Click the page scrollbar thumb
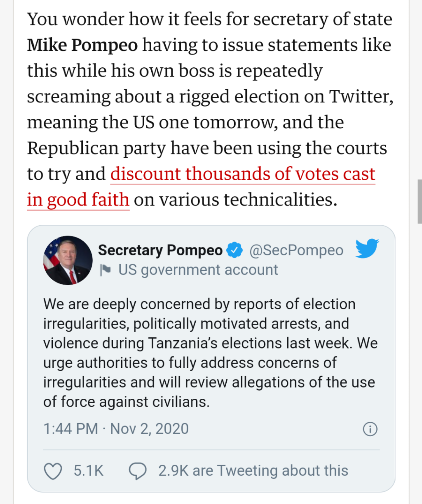The width and height of the screenshot is (422, 504). point(420,202)
